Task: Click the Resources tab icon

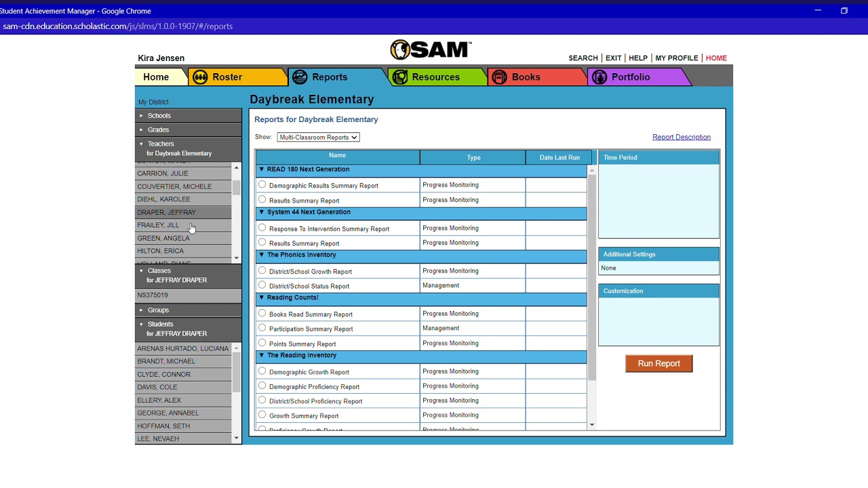Action: 400,77
